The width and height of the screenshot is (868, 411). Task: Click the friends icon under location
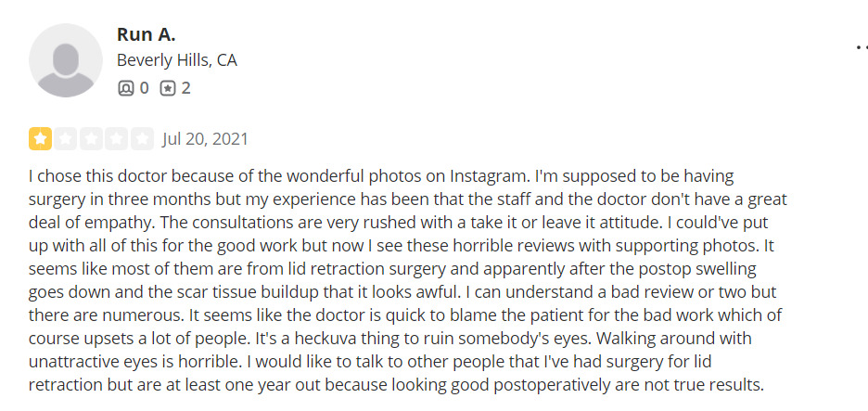[x=126, y=88]
